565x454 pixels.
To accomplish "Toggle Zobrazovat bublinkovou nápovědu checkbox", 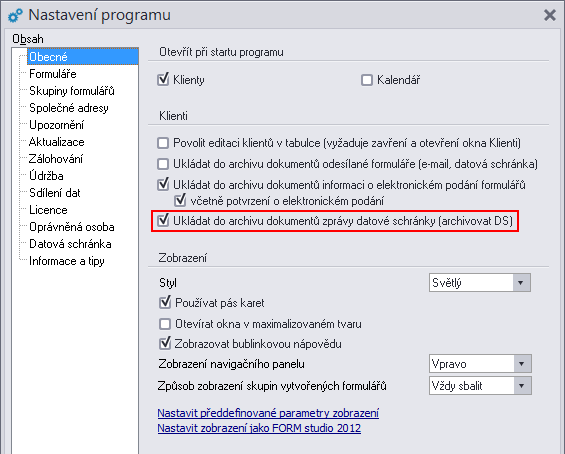I will (x=165, y=343).
